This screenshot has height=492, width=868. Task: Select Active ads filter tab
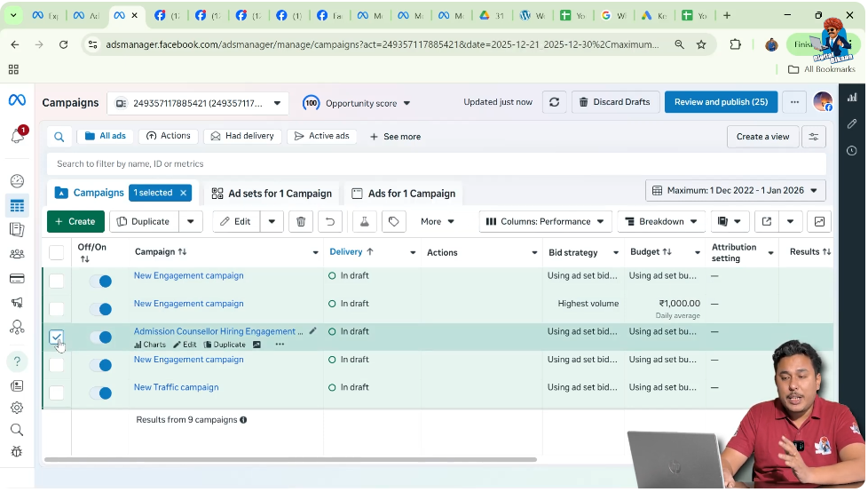[x=321, y=136]
